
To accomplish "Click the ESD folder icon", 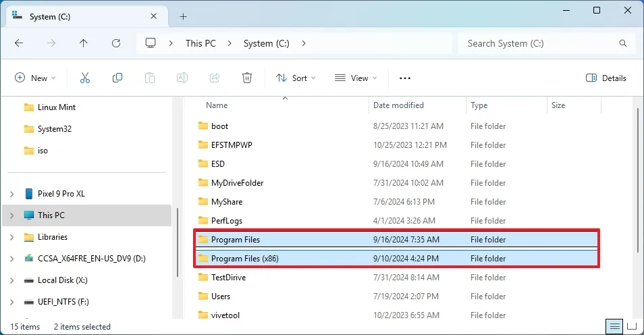I will tap(203, 163).
